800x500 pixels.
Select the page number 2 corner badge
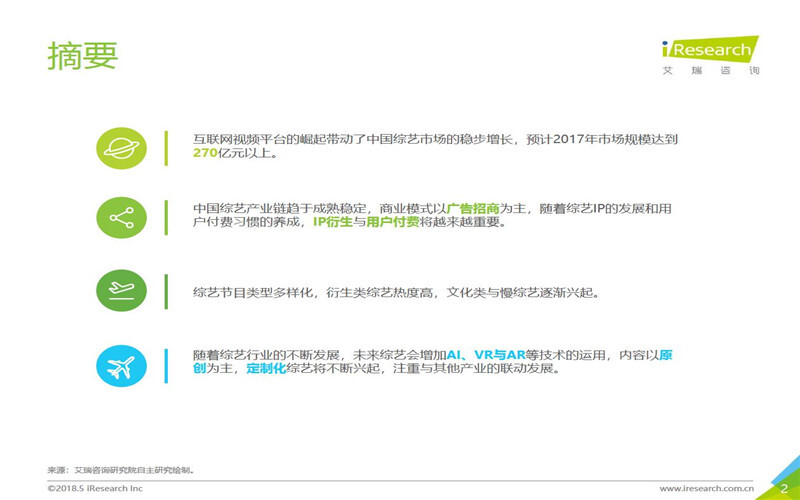(782, 487)
